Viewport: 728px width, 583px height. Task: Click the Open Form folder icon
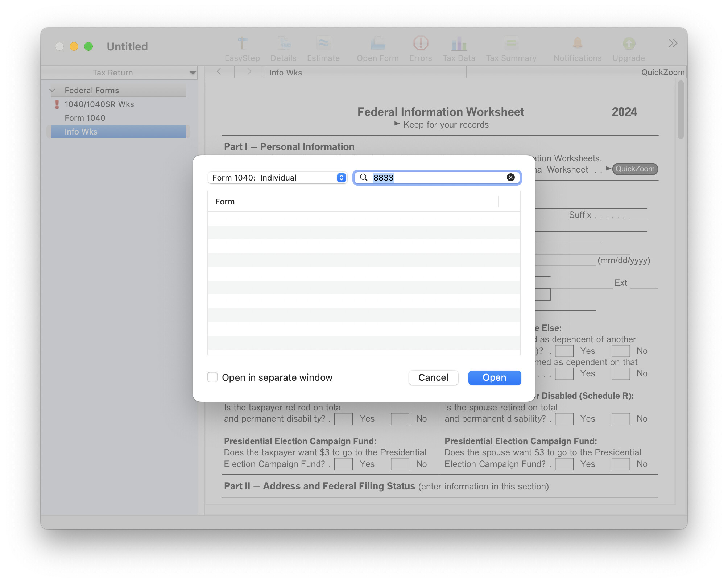point(378,44)
